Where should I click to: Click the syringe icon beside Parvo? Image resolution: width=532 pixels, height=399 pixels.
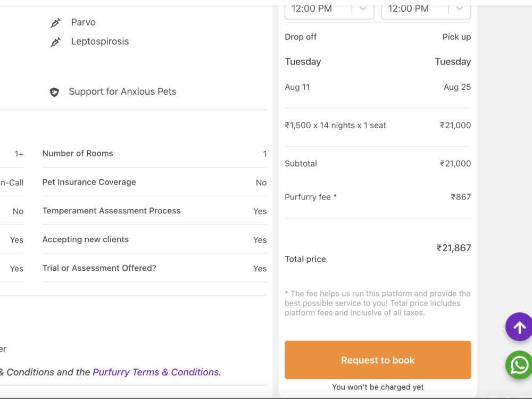56,23
